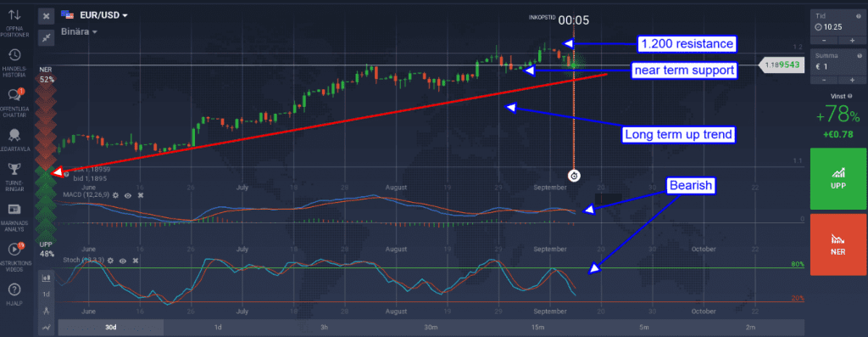Screen dimensions: 868x337
Task: Select the 15m time range tab
Action: [x=537, y=327]
